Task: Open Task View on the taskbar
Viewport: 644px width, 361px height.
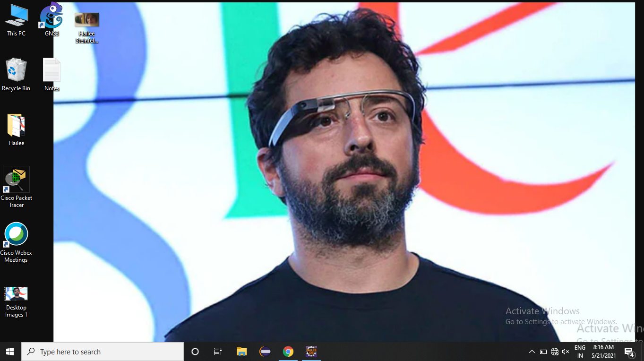Action: click(x=218, y=352)
